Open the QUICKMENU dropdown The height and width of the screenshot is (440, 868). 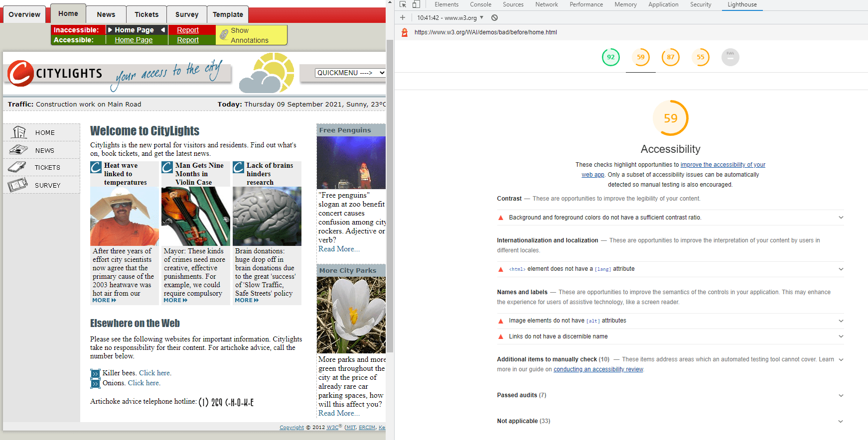click(x=350, y=73)
